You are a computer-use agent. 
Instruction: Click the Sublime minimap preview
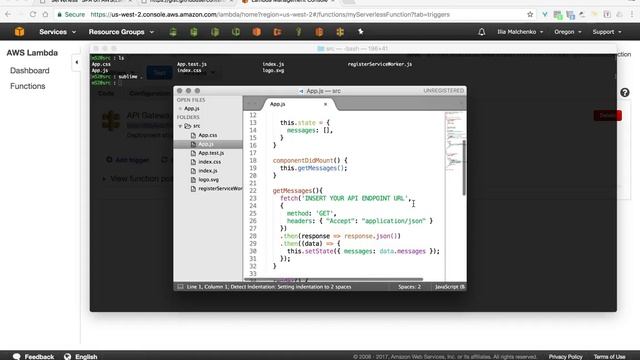coord(453,141)
